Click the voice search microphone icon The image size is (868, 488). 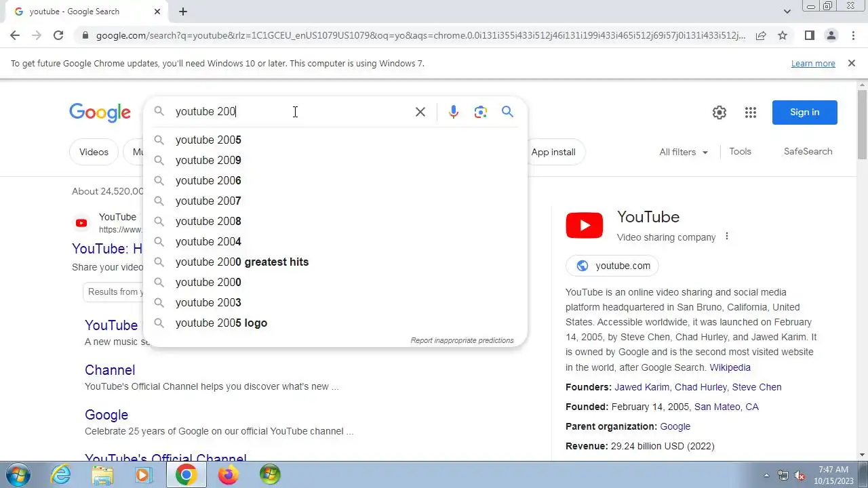454,112
